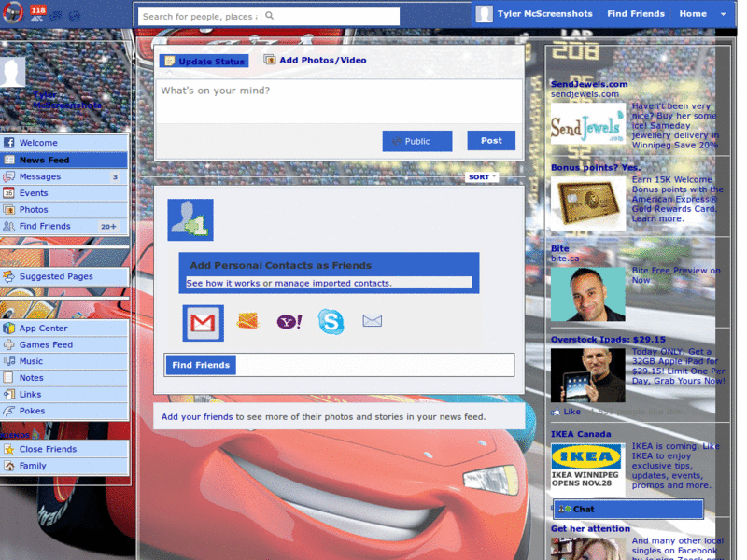
Task: Open the Get her attention ad
Action: point(590,528)
